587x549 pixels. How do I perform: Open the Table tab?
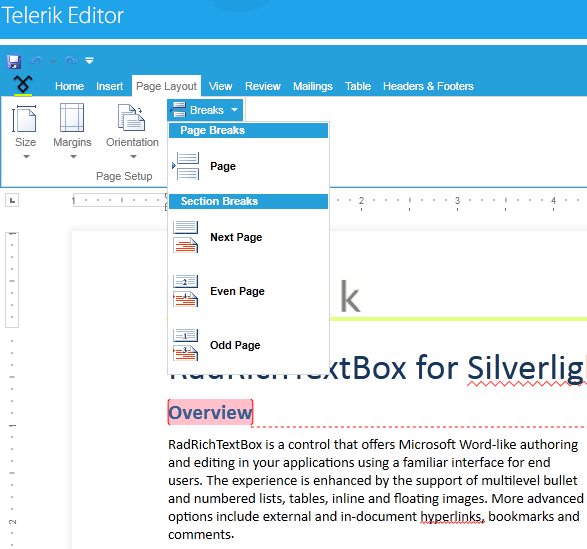[358, 86]
